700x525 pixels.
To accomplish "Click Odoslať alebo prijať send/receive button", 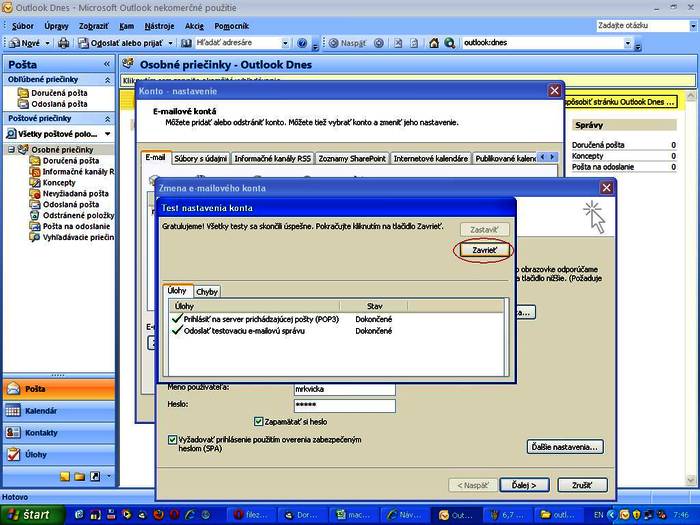I will (119, 43).
